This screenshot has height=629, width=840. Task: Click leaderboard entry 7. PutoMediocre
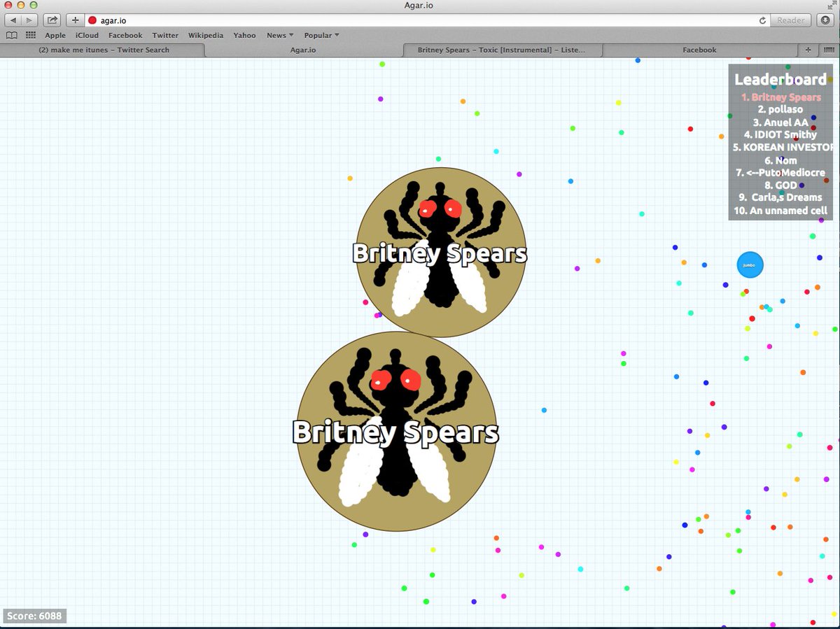pos(780,172)
